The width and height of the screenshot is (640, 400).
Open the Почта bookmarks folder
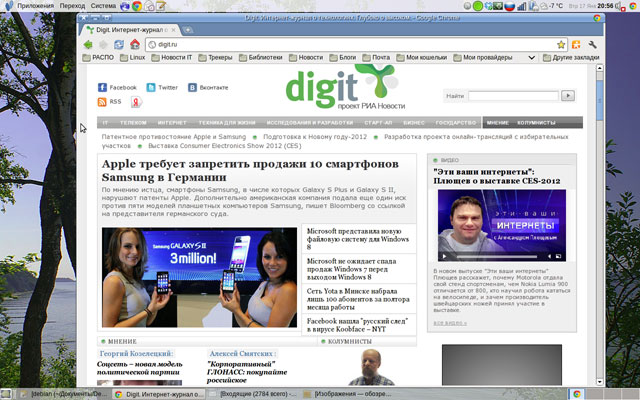(x=376, y=58)
